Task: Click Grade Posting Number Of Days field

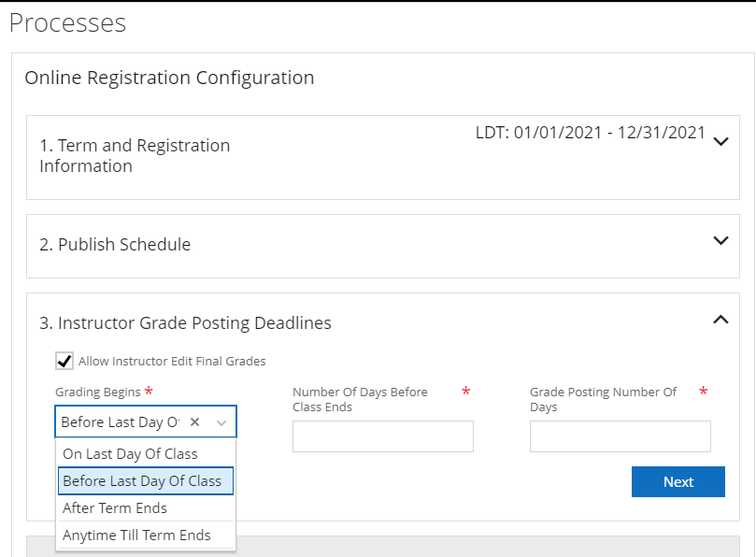Action: click(620, 436)
